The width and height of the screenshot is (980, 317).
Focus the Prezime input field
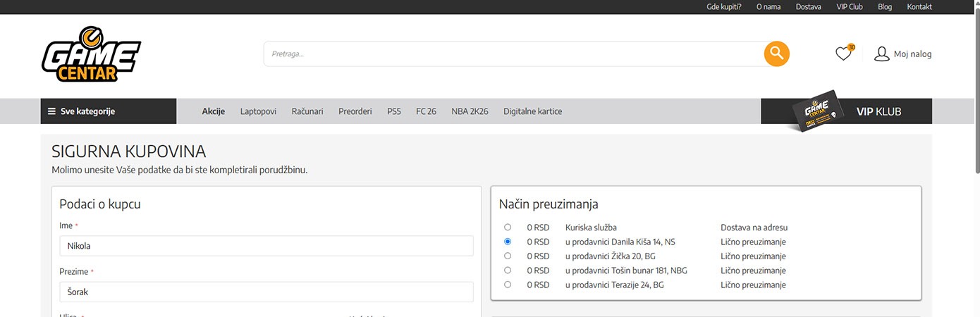[x=267, y=292]
